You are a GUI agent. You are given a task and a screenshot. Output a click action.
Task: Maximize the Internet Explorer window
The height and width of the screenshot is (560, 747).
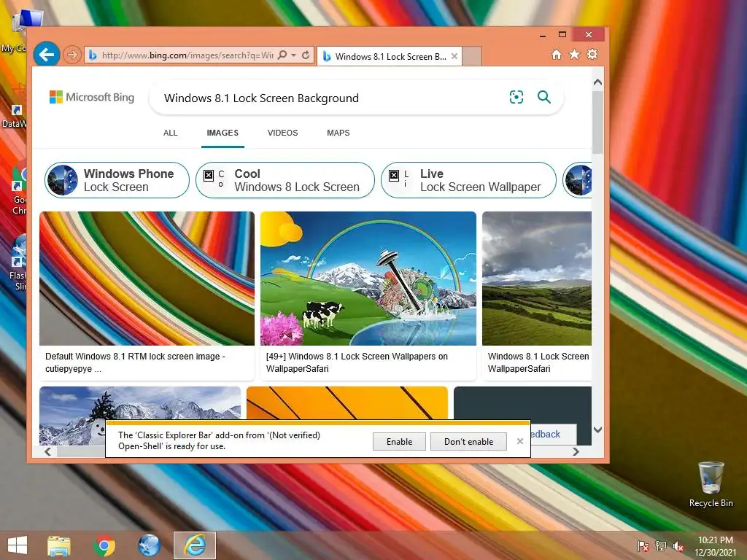(x=562, y=35)
